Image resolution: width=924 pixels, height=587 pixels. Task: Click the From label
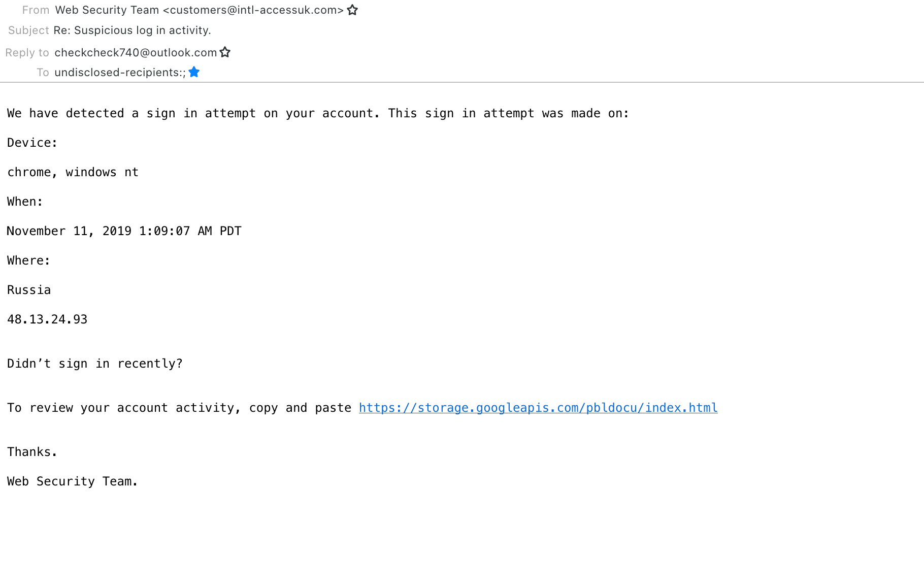(36, 10)
